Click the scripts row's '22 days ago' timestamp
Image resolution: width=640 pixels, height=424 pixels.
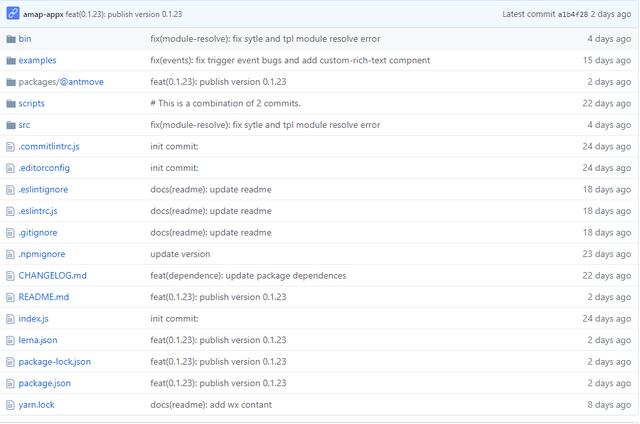coord(607,104)
